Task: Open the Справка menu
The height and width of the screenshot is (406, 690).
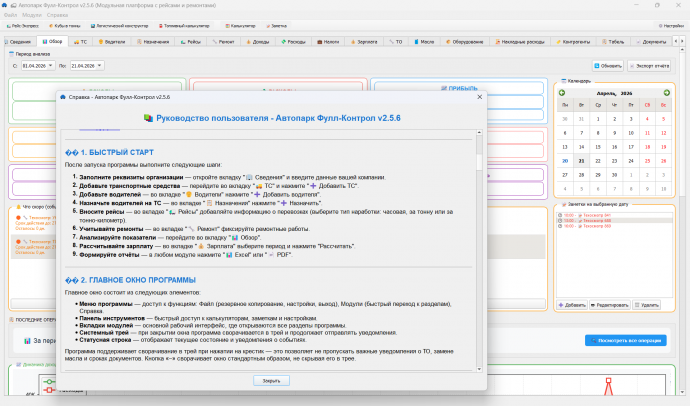Action: (57, 15)
